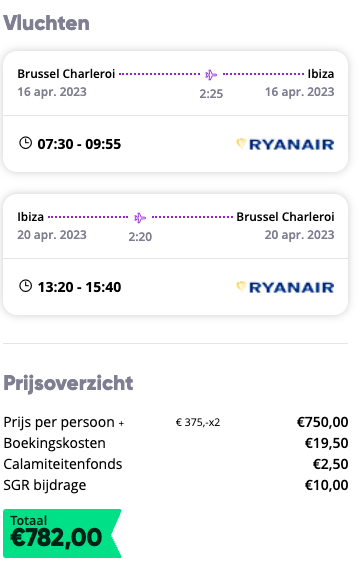The height and width of the screenshot is (564, 362).
Task: Click the Ryanair logo on the outbound flight
Action: [x=285, y=144]
